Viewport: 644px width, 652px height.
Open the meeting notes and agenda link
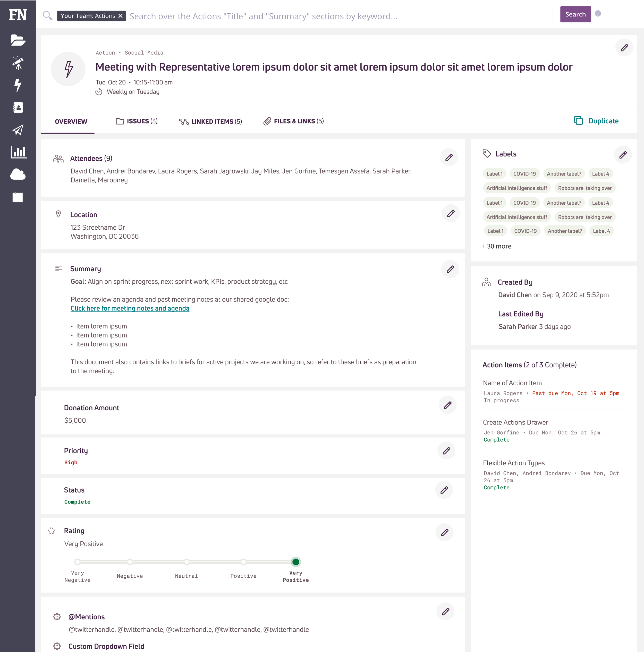click(130, 308)
